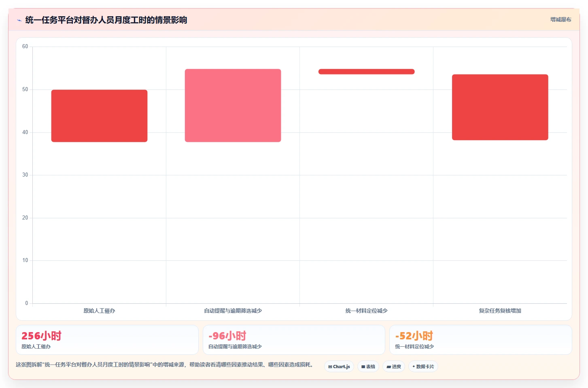Click x-axis label 原始人工催办
The width and height of the screenshot is (588, 388).
pos(99,311)
